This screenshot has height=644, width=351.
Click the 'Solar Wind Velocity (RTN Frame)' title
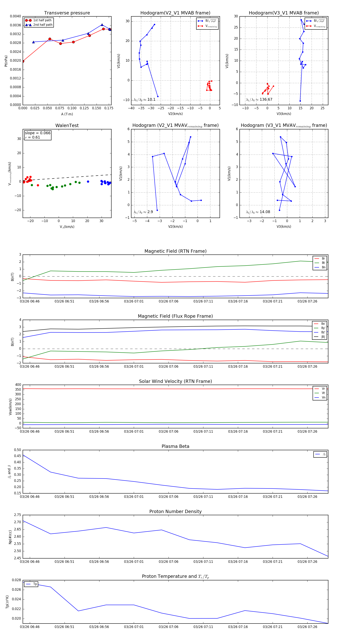175,382
